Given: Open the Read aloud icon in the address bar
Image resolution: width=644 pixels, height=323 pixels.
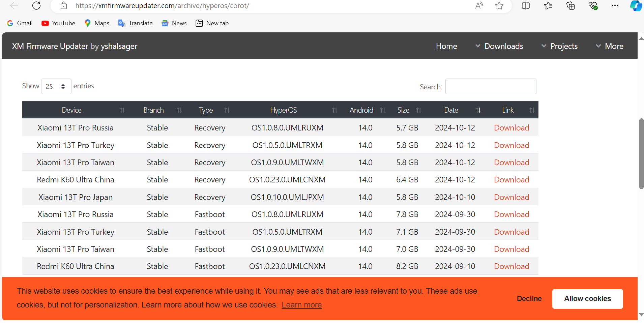Looking at the screenshot, I should 479,5.
